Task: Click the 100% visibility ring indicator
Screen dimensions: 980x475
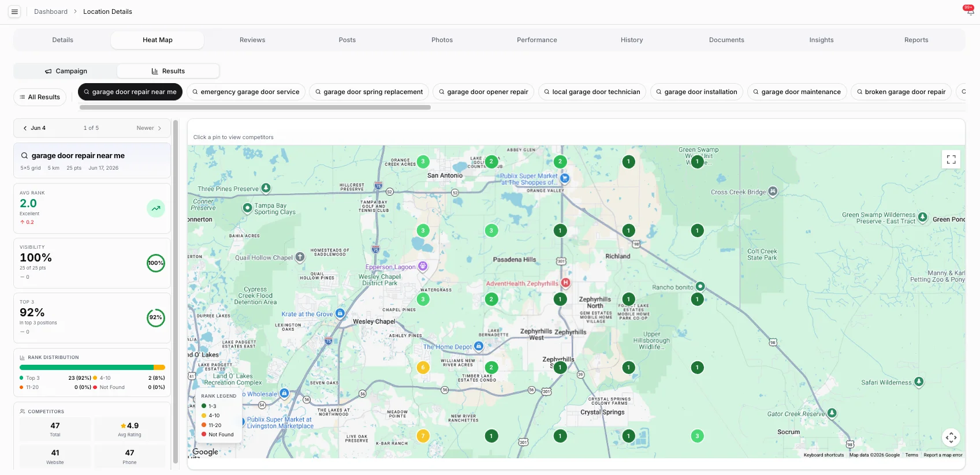Action: point(156,263)
